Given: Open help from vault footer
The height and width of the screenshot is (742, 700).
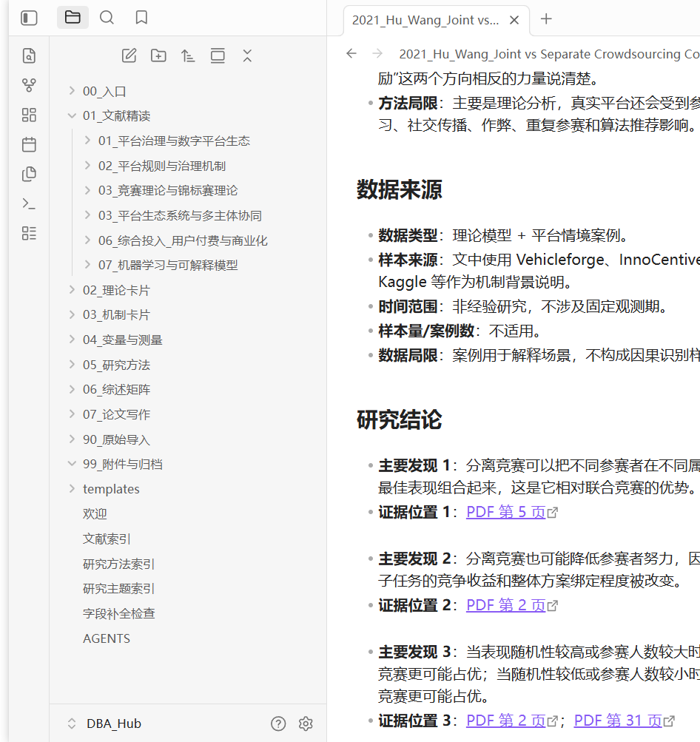Looking at the screenshot, I should tap(278, 724).
